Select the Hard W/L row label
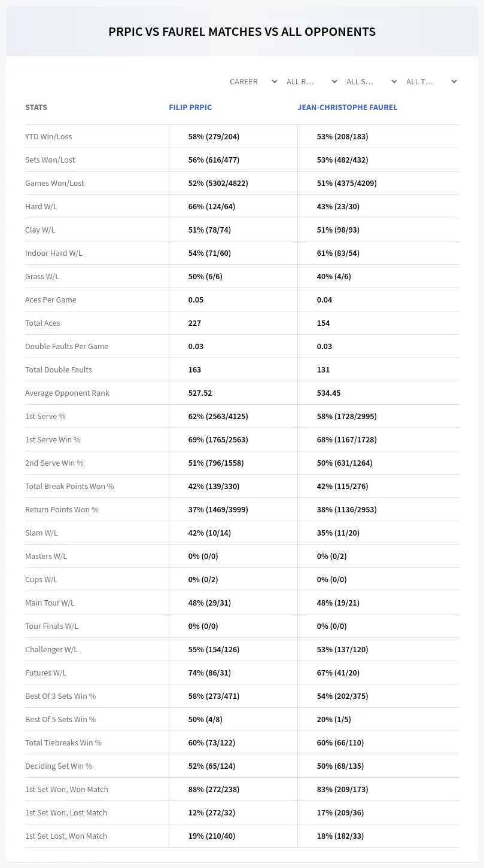Viewport: 484px width, 868px height. 41,206
